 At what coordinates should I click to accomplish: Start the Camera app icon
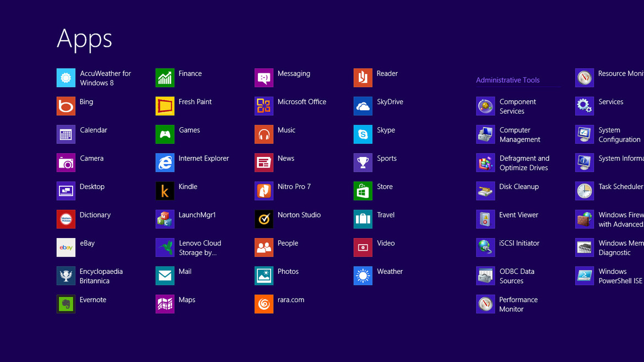(66, 163)
